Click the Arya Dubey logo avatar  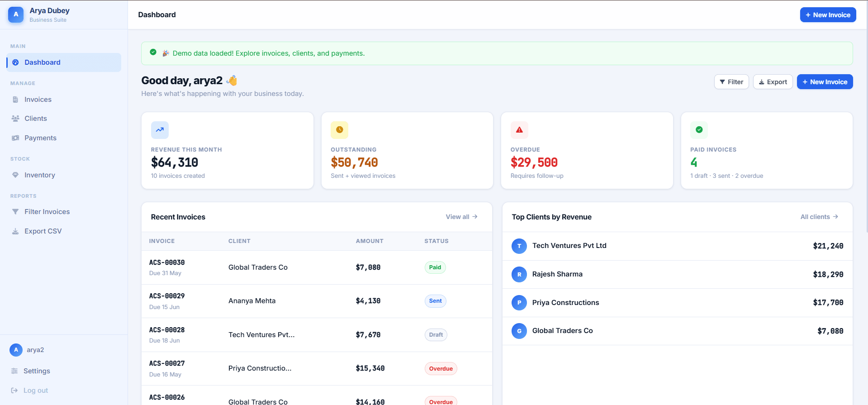(16, 14)
